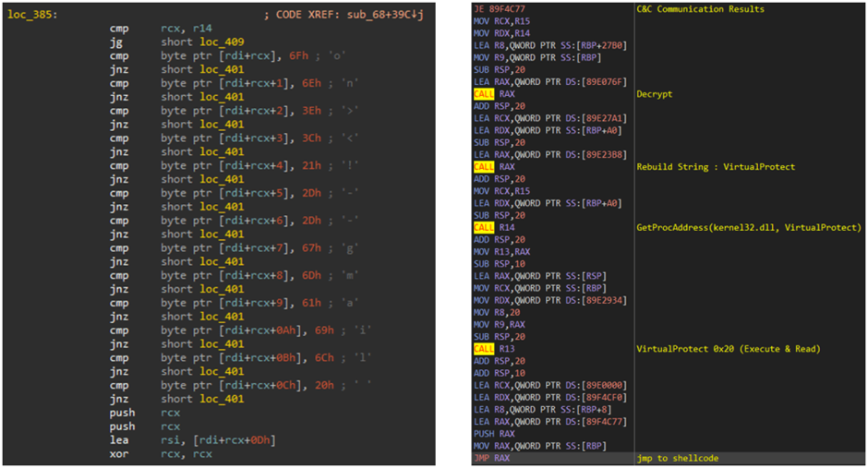Image resolution: width=868 pixels, height=468 pixels.
Task: Select 'MOV R9,QWORD PTR SS:[RBP]' line
Action: (537, 57)
